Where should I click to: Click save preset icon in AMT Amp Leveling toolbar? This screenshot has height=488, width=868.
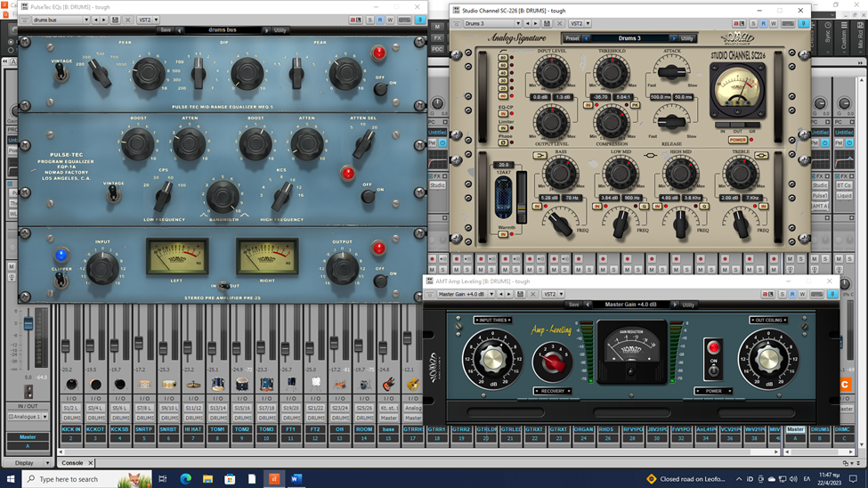pyautogui.click(x=520, y=294)
